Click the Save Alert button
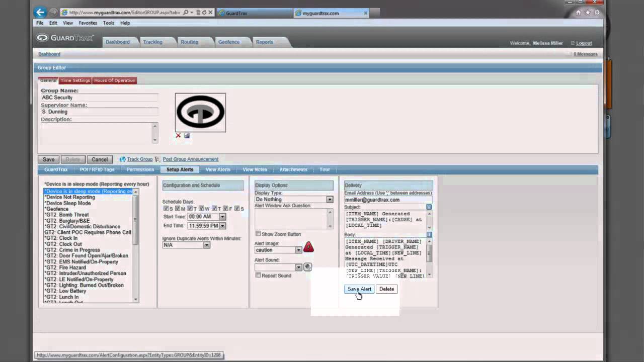This screenshot has height=362, width=644. pyautogui.click(x=359, y=289)
